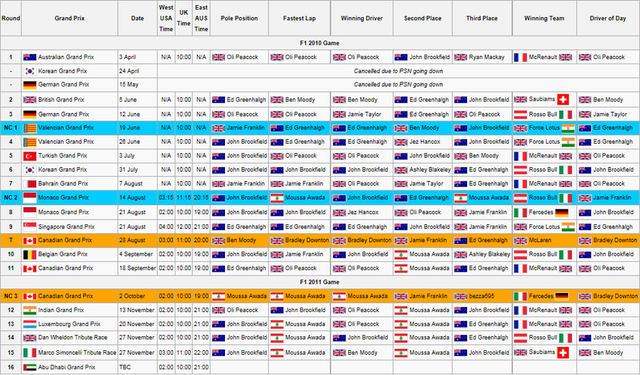Image resolution: width=640 pixels, height=375 pixels.
Task: Click the Dan Wheldon Tribute Race name
Action: click(73, 337)
